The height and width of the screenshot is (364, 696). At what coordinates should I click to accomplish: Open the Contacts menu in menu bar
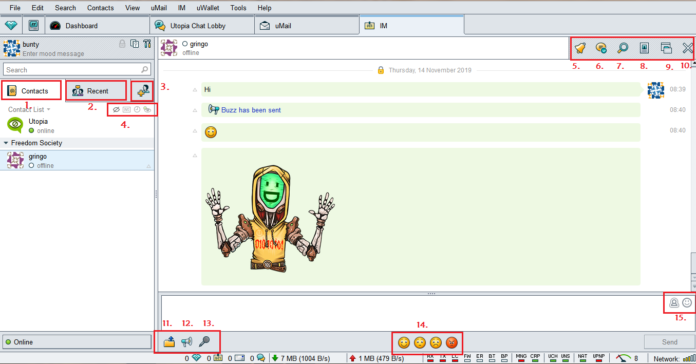(100, 8)
